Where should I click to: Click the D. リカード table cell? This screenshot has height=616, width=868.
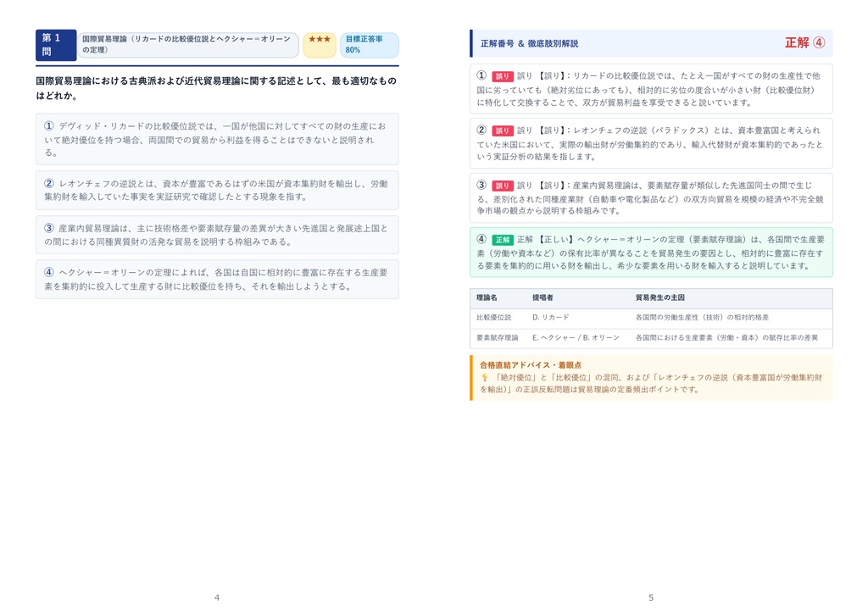pyautogui.click(x=551, y=318)
